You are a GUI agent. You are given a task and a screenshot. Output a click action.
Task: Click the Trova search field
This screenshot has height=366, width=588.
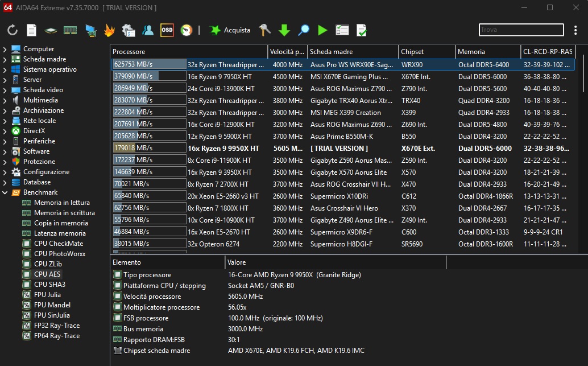(521, 30)
